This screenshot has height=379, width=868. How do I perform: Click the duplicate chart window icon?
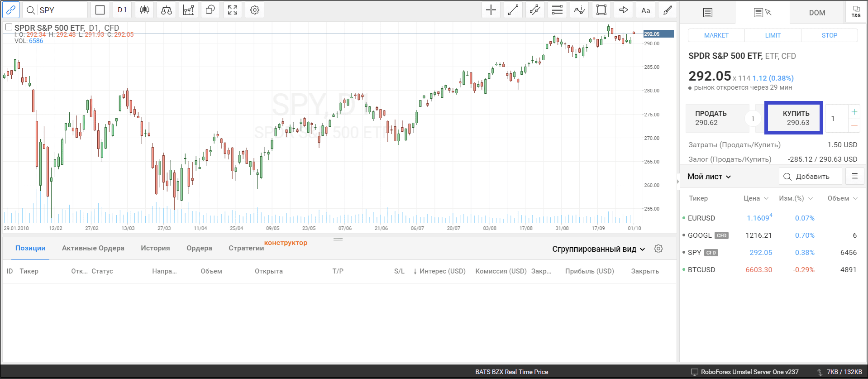tap(210, 10)
